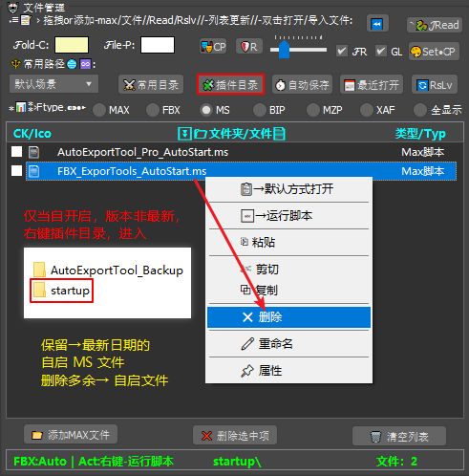Viewport: 469px width, 476px height.
Task: Click the 类型/Typ column header
Action: 420,134
